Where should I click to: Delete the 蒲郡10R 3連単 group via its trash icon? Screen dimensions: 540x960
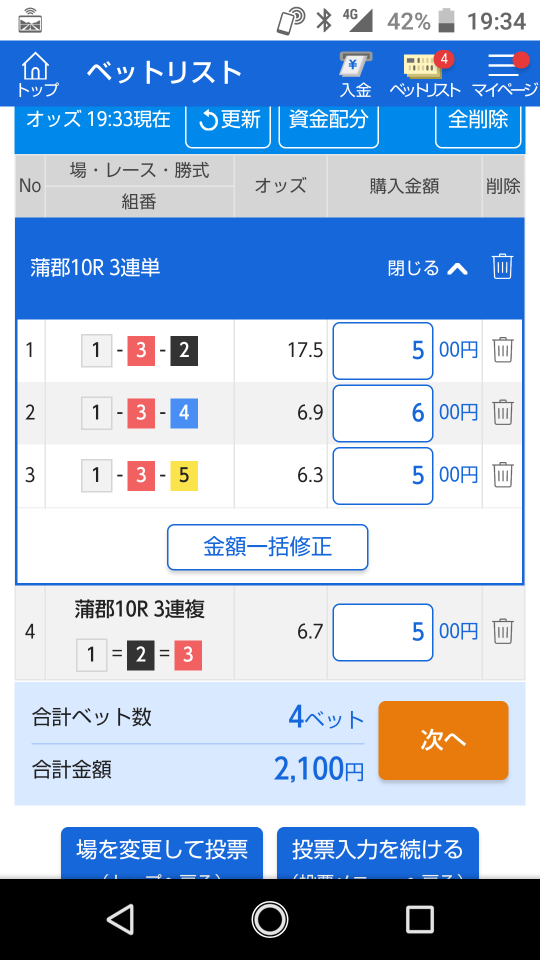pos(503,268)
